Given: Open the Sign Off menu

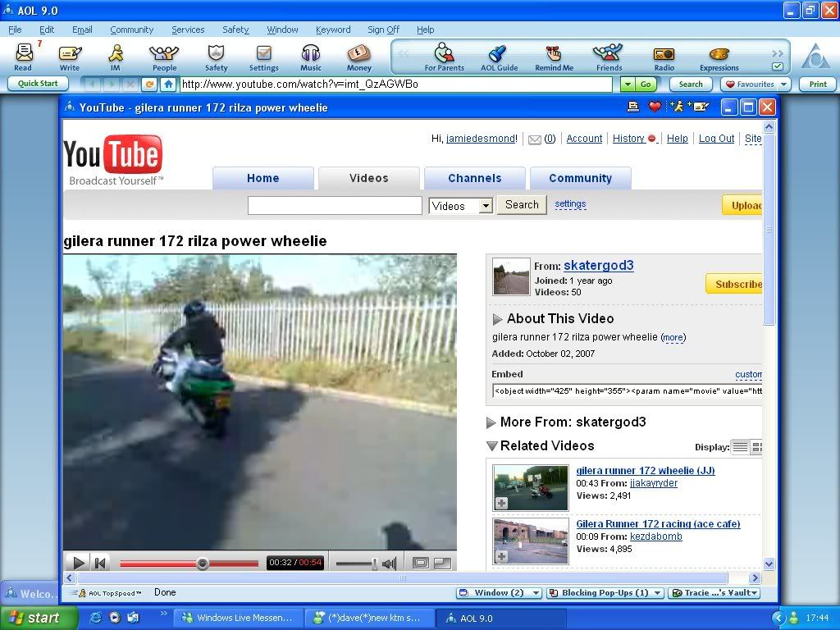Looking at the screenshot, I should [384, 30].
